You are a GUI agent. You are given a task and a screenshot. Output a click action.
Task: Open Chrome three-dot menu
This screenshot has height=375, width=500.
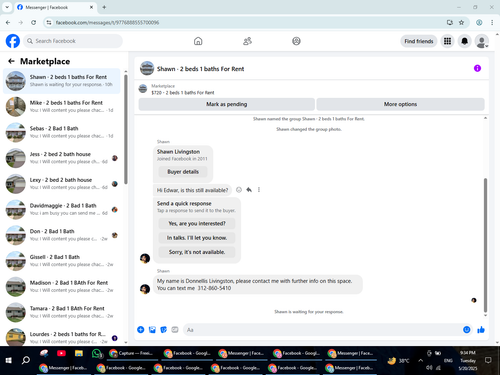click(492, 22)
